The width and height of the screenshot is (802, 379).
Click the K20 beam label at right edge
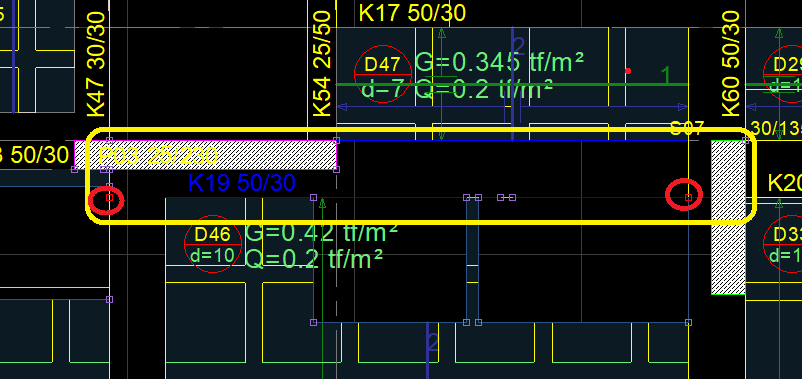pos(785,184)
